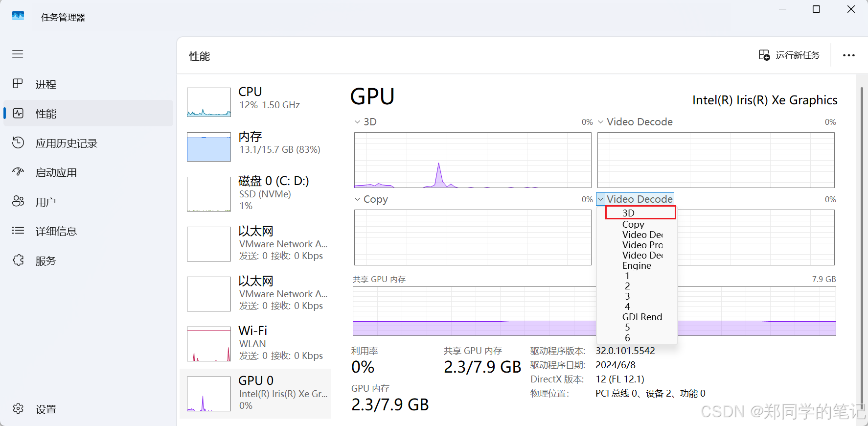Click the Users icon in the sidebar
868x426 pixels.
(x=18, y=201)
